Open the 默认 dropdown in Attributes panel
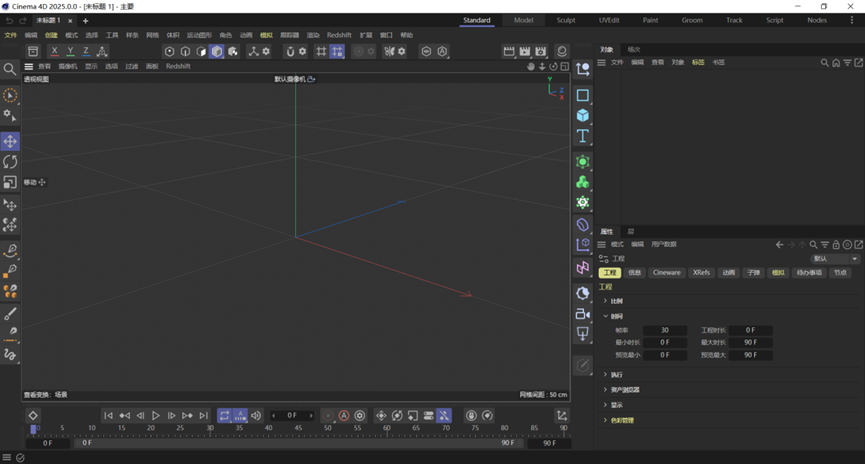 (835, 259)
